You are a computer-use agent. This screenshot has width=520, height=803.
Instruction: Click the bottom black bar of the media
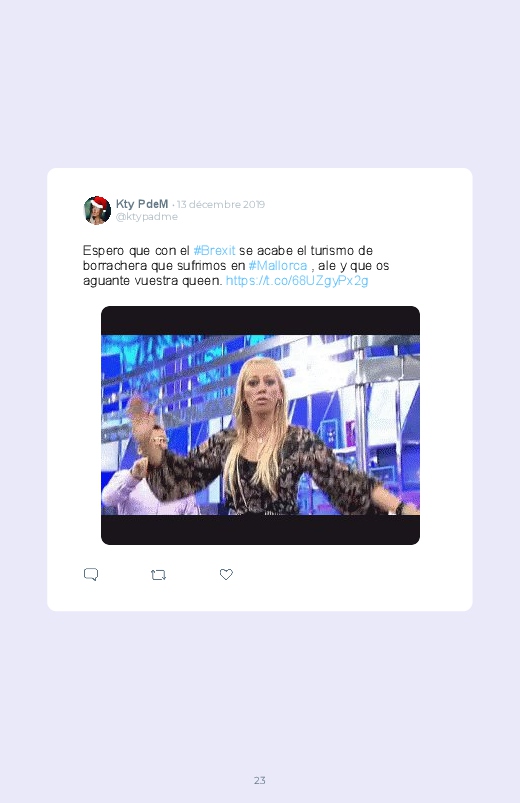(260, 530)
